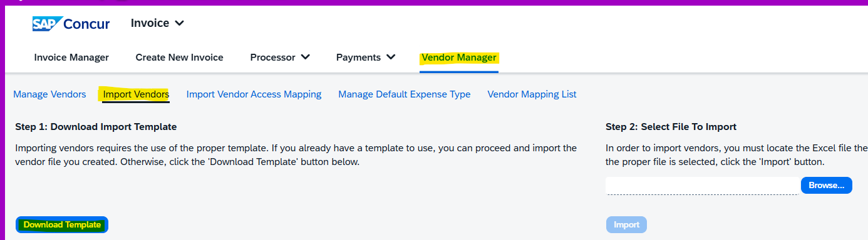Go to Manage Default Expense Type
This screenshot has width=868, height=240.
point(404,94)
